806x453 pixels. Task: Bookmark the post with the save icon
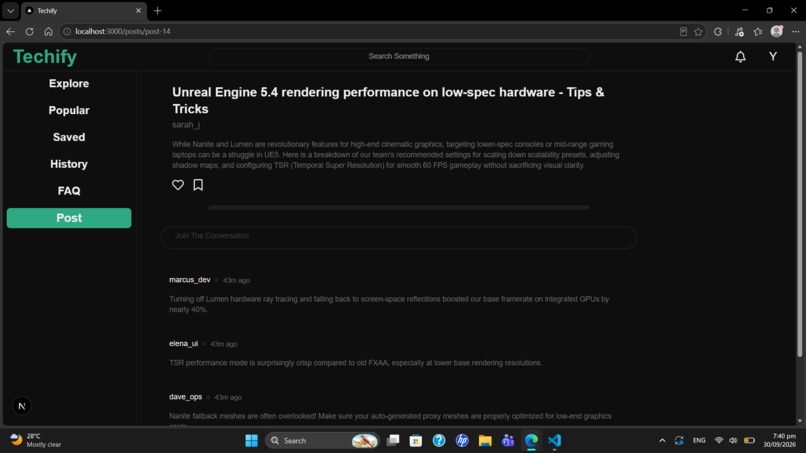pyautogui.click(x=198, y=185)
